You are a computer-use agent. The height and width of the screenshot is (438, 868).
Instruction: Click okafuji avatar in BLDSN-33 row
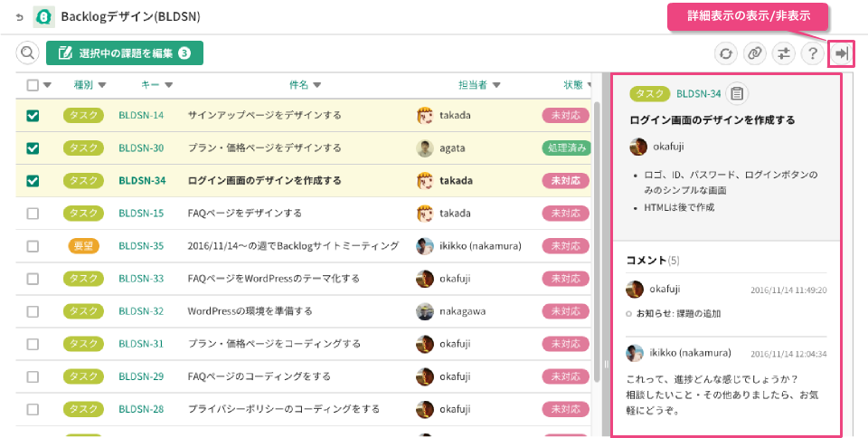click(x=425, y=279)
